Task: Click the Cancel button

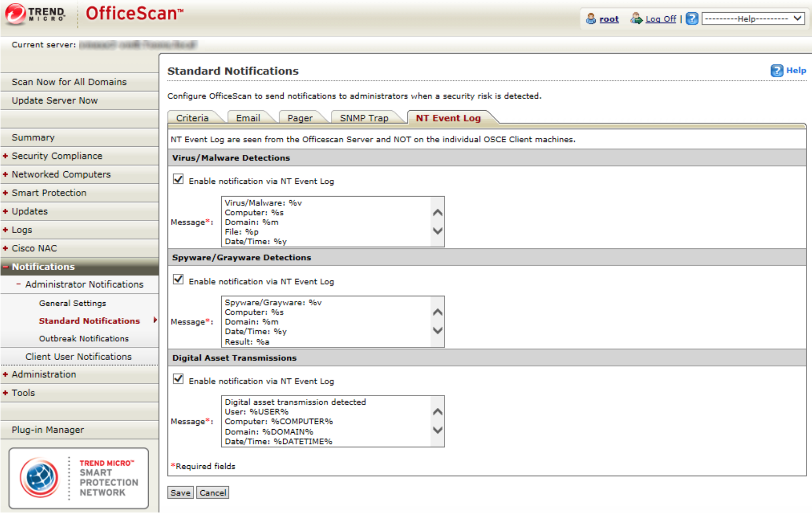Action: click(x=213, y=493)
